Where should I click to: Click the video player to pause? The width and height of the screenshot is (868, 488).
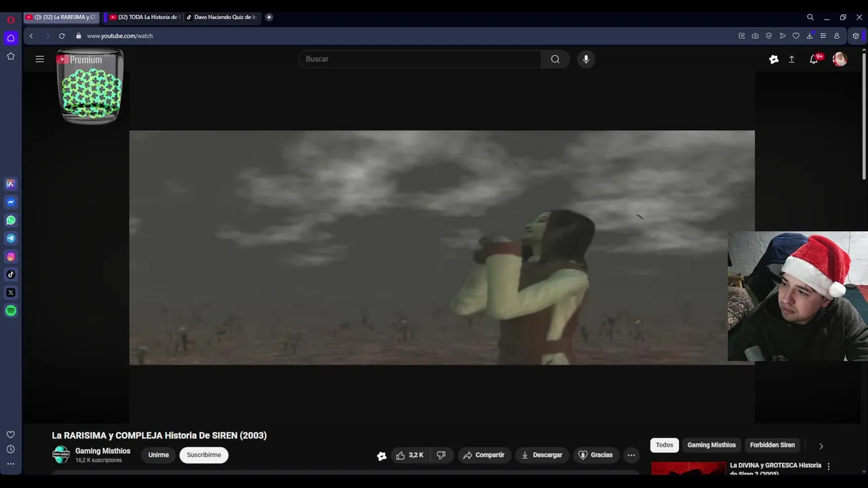pos(441,247)
